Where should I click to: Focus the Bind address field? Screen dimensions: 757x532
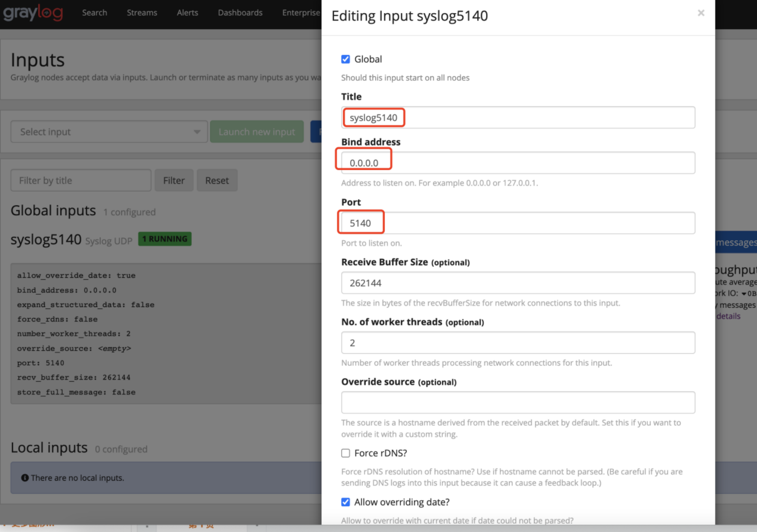[x=517, y=163]
